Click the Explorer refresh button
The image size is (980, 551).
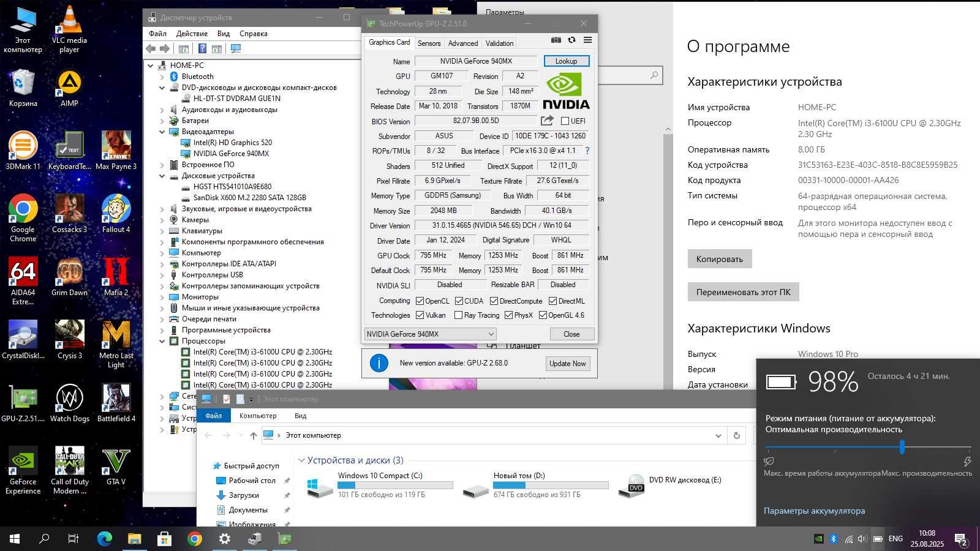coord(737,435)
